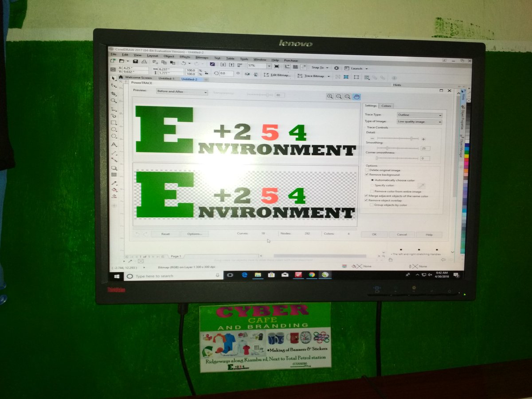Open Microsoft Edge from the taskbar
Viewport: 532px width, 399px height.
point(244,275)
